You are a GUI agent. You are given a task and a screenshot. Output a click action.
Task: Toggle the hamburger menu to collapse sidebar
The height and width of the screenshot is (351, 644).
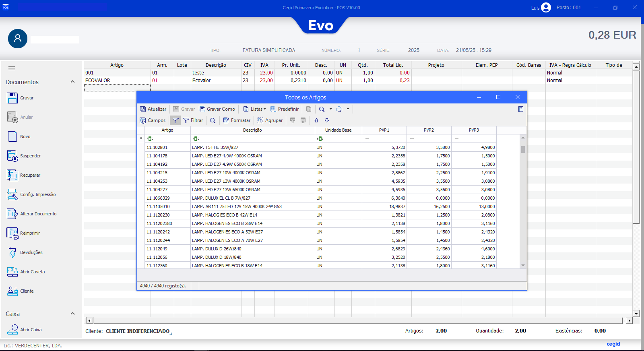[x=12, y=68]
